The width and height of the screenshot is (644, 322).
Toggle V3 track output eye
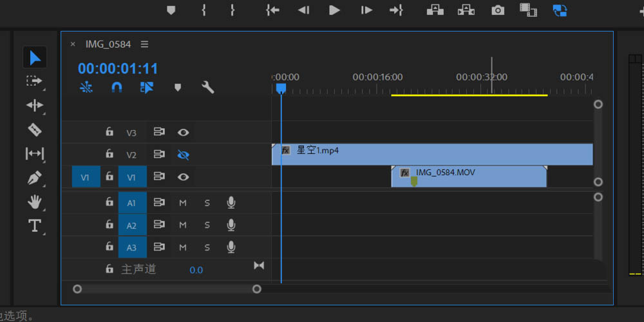(183, 132)
